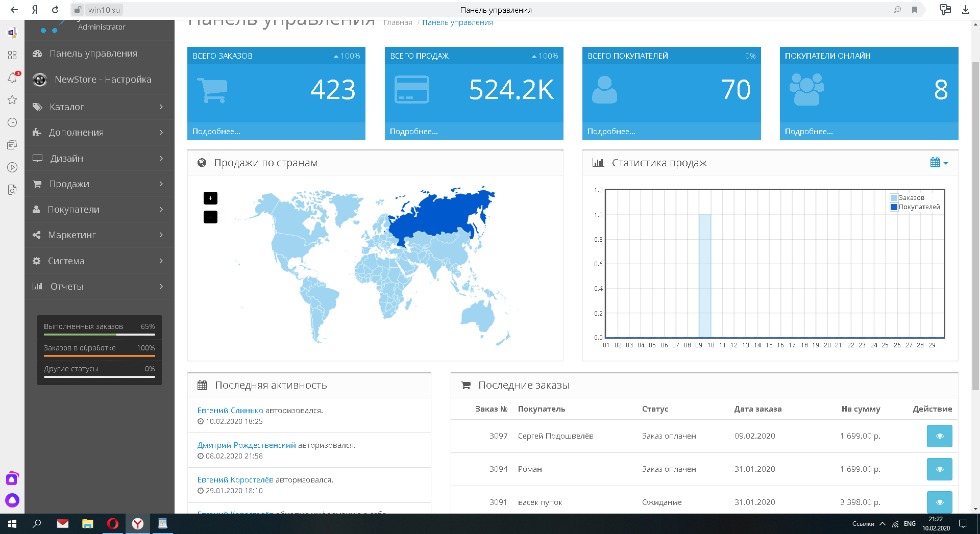Open browser history clock icon
Image resolution: width=980 pixels, height=534 pixels.
(12, 122)
